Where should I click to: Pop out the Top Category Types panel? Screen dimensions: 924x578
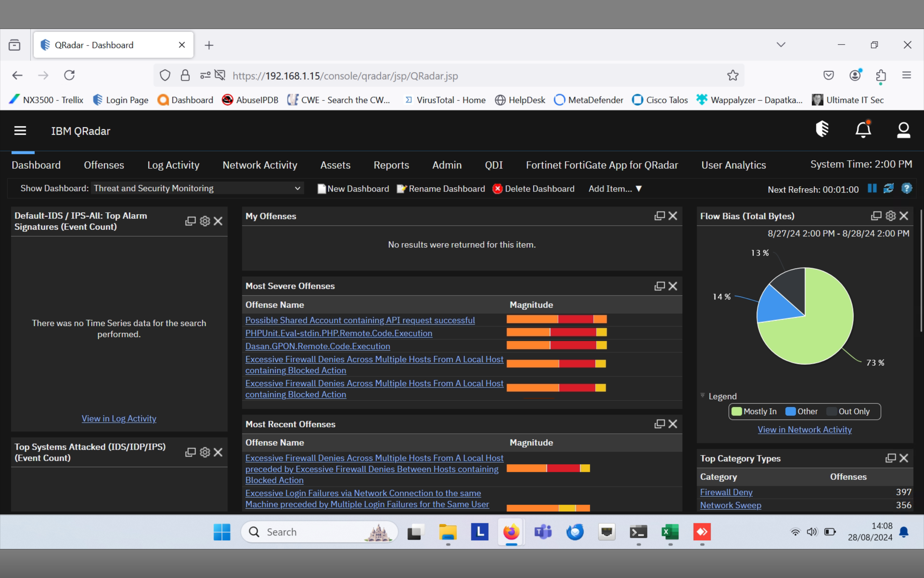pos(891,458)
